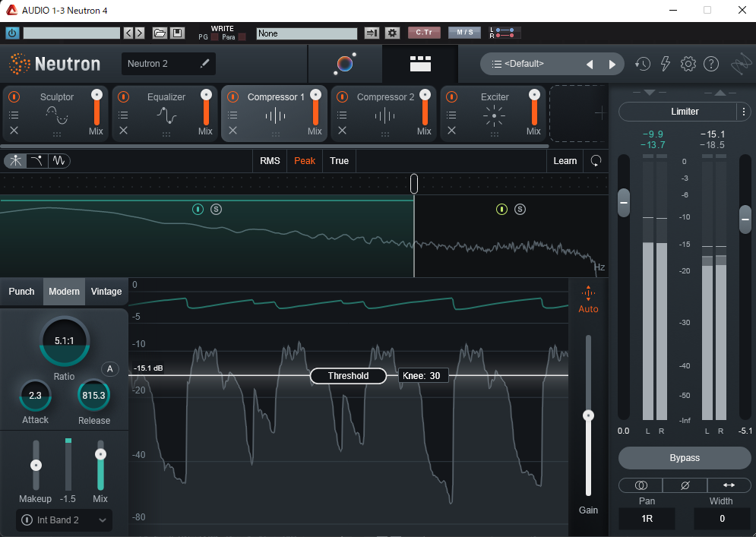Toggle the plugin power button in host toolbar
This screenshot has width=756, height=537.
click(x=12, y=33)
